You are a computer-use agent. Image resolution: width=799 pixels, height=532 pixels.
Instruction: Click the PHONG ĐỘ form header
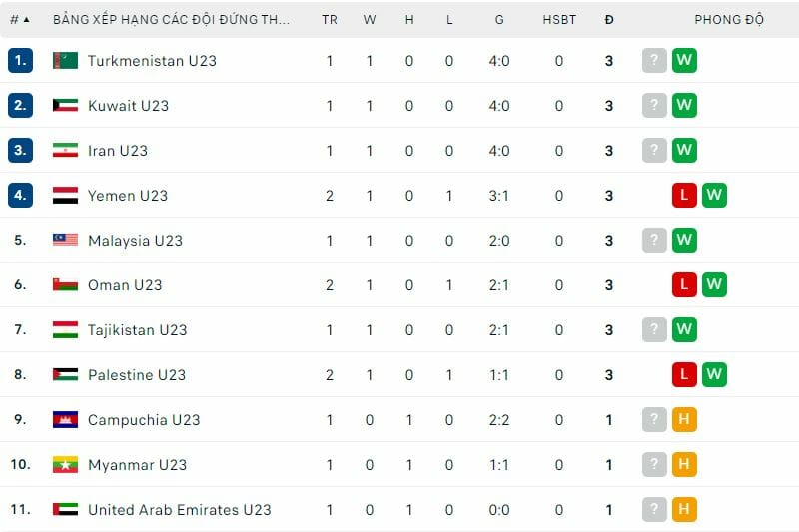pos(729,20)
